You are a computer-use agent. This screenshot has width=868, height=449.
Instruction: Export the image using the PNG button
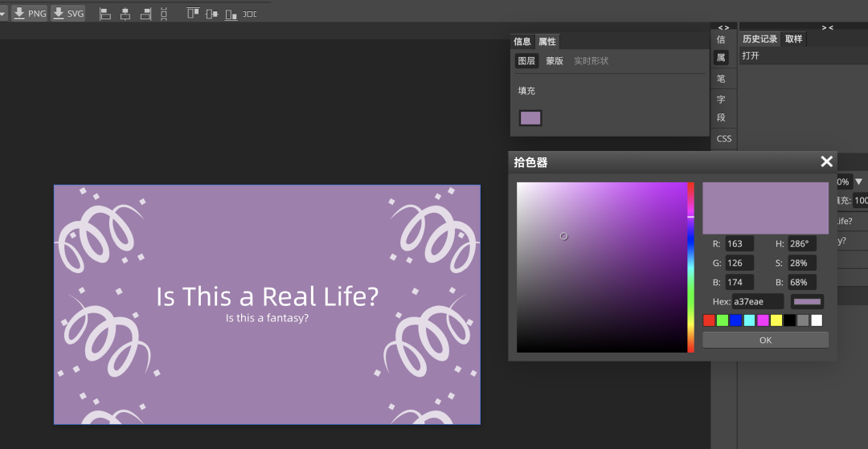coord(30,14)
